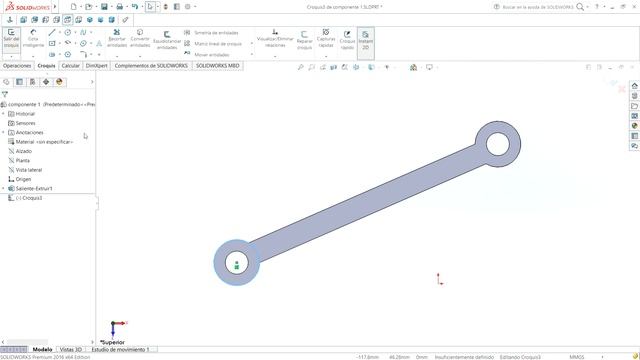Click the New document icon
Image resolution: width=640 pixels, height=360 pixels.
[73, 7]
